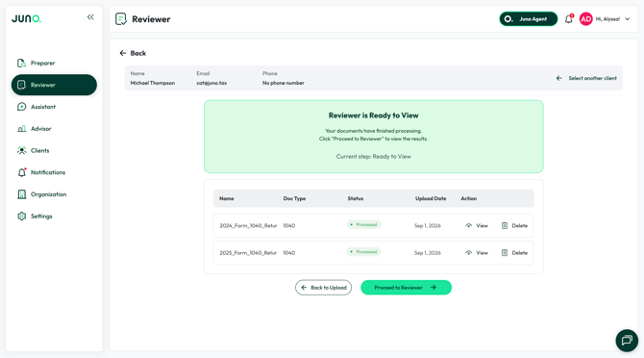Click file name 2024_Form_1040_Retur
This screenshot has height=358, width=644.
(x=248, y=225)
